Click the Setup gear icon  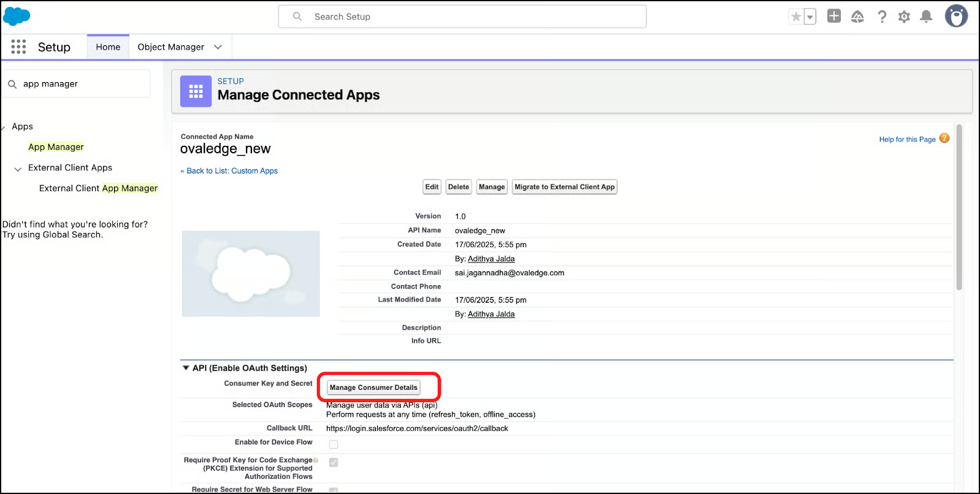(x=904, y=17)
